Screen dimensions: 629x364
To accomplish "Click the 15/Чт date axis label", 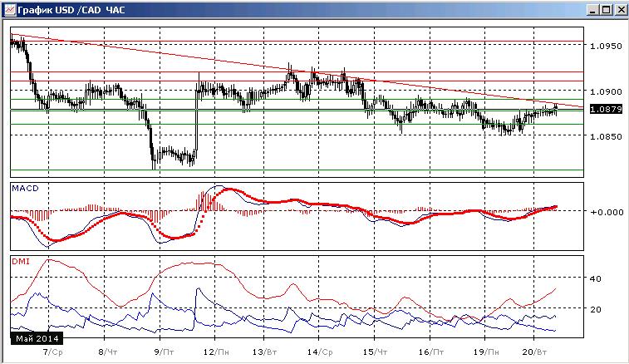I will pyautogui.click(x=375, y=352).
